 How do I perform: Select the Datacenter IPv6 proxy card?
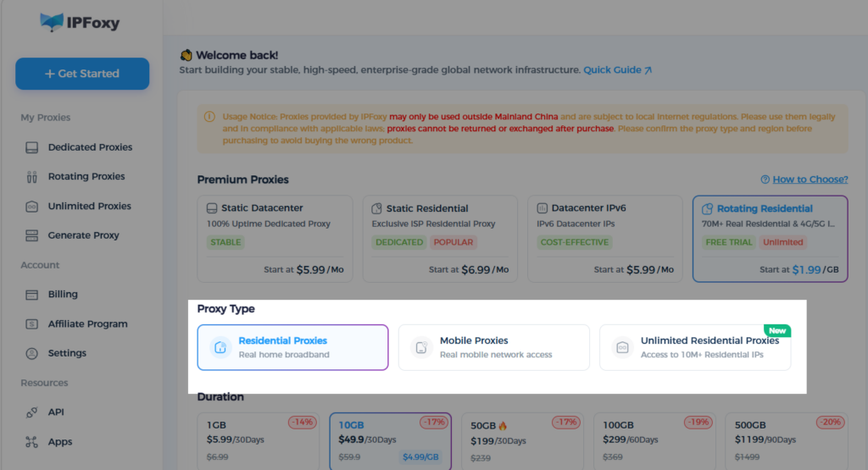point(605,239)
